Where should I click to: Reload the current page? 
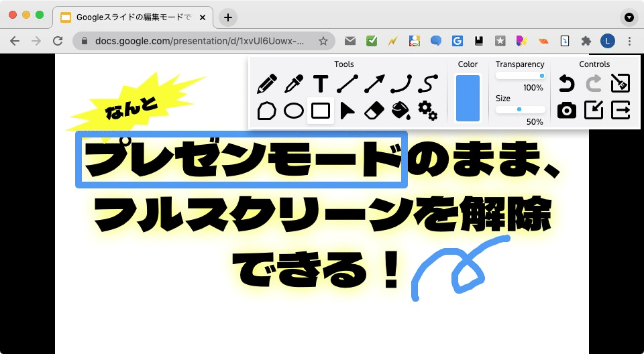(x=58, y=41)
